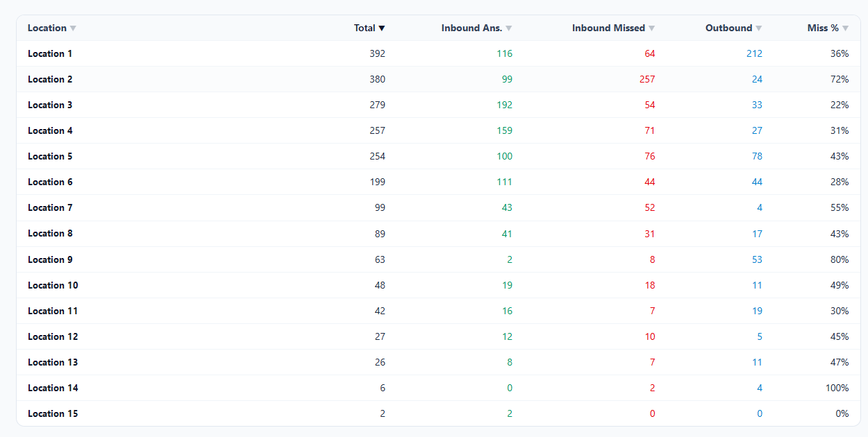
Task: Select the Location 12 row label
Action: (53, 336)
